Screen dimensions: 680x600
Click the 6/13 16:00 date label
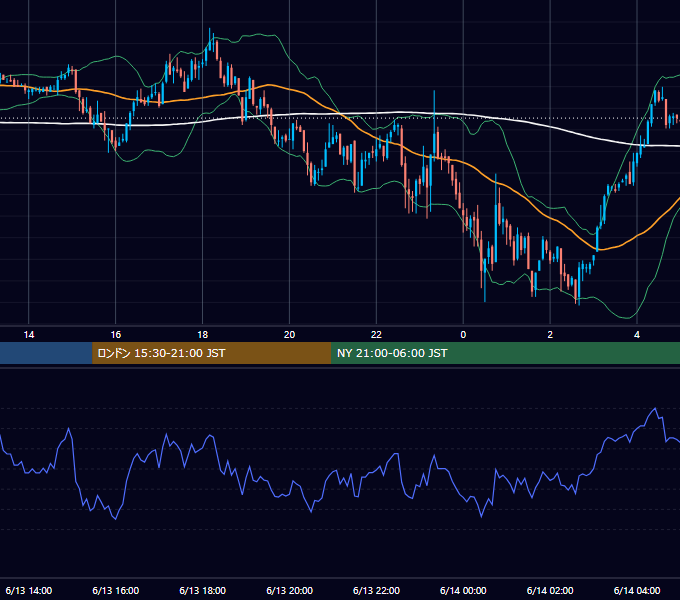coord(116,590)
